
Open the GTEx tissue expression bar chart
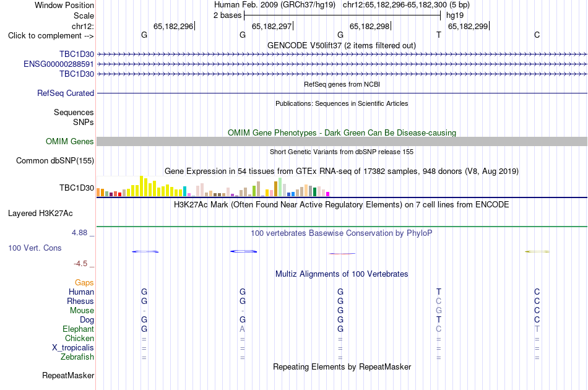213,186
